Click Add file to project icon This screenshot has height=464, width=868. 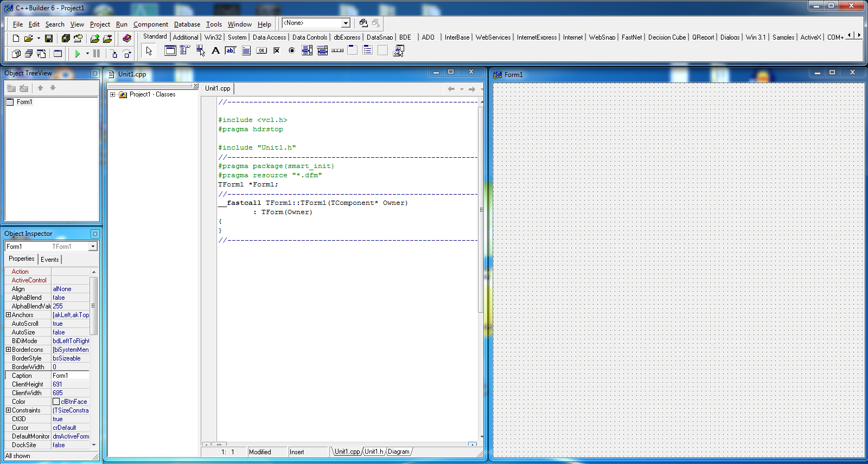[95, 38]
